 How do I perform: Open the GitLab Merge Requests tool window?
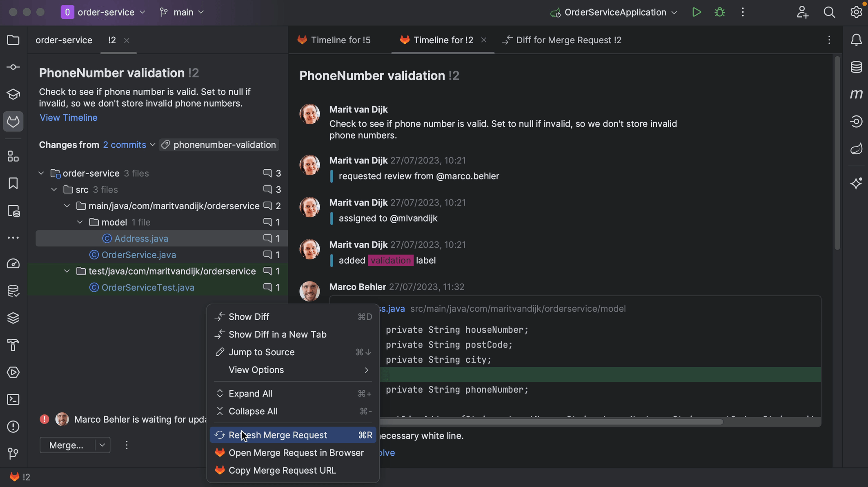pyautogui.click(x=13, y=122)
